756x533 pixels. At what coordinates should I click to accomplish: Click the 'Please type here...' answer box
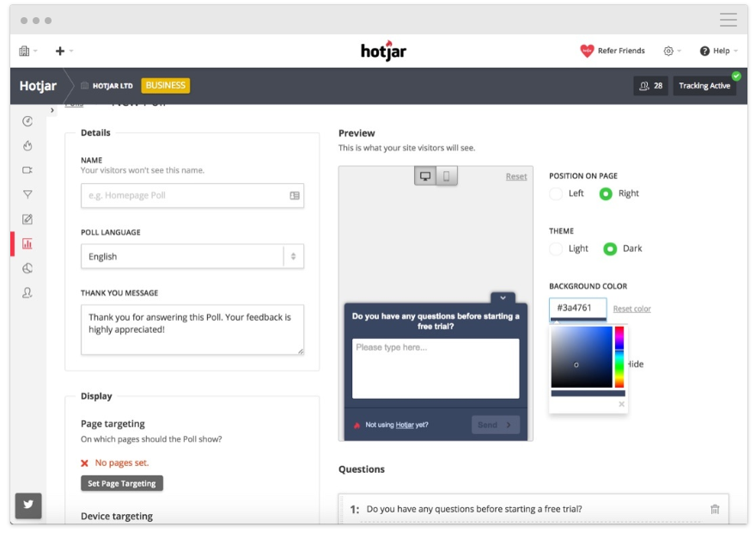pos(436,369)
